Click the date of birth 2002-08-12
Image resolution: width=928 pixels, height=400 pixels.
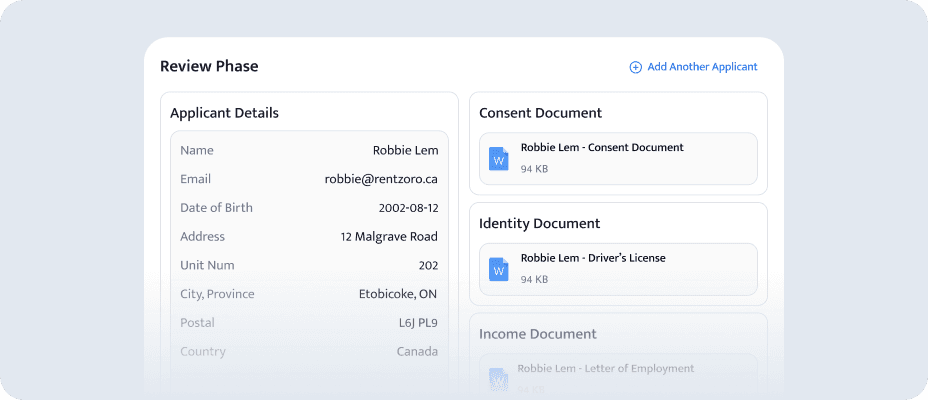(x=408, y=208)
